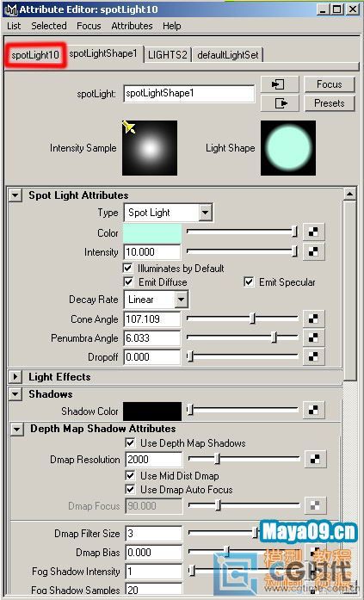Switch to LIGHTS2 tab

pos(168,55)
